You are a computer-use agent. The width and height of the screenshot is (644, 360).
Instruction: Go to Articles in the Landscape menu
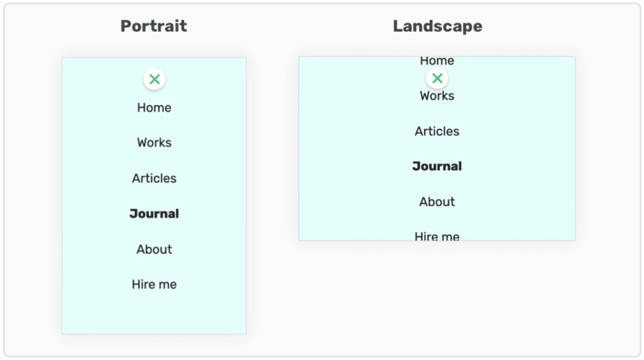click(x=437, y=131)
